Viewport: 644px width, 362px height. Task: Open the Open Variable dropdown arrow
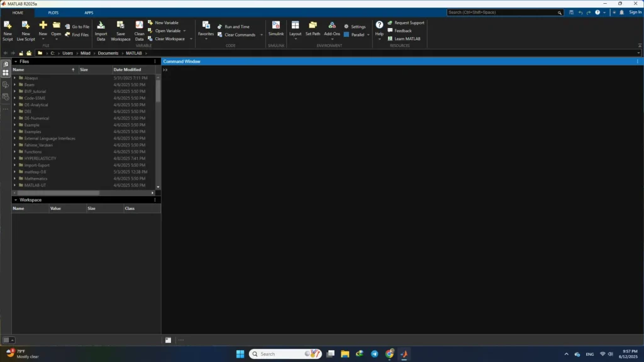click(x=184, y=31)
